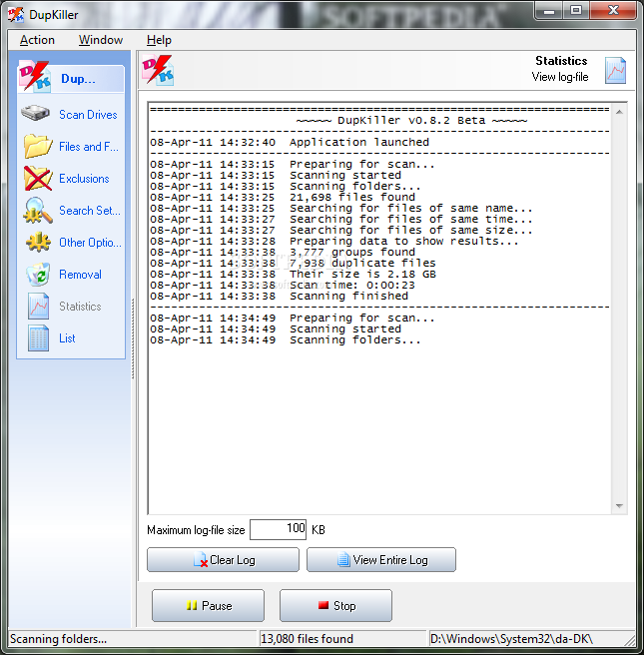644x655 pixels.
Task: Select the Scan Drives hard disk icon
Action: 36,113
